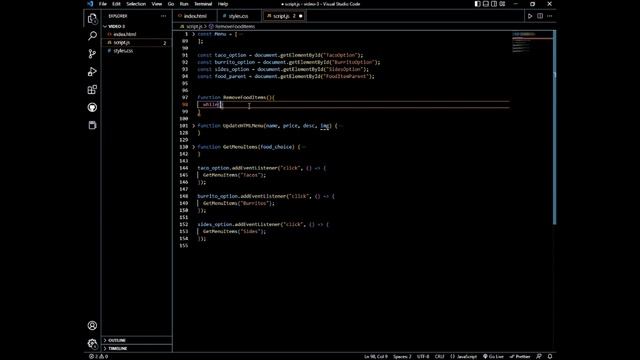Image resolution: width=640 pixels, height=360 pixels.
Task: Open VS Code application icon menu
Action: point(90,4)
